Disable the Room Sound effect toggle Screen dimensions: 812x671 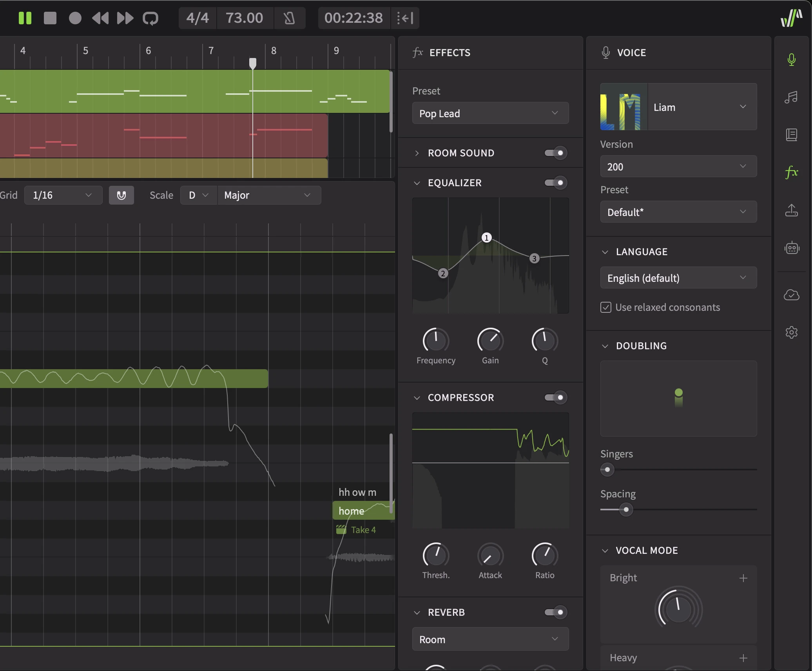tap(555, 153)
